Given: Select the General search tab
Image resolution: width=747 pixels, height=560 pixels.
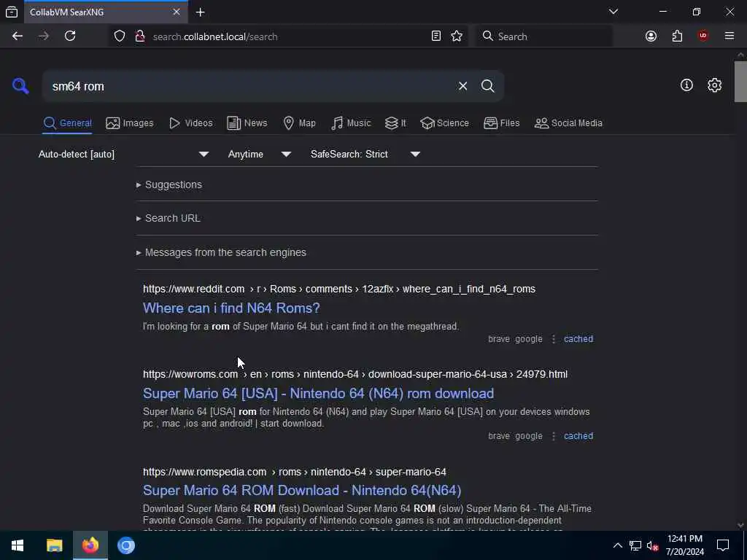Looking at the screenshot, I should pos(67,123).
